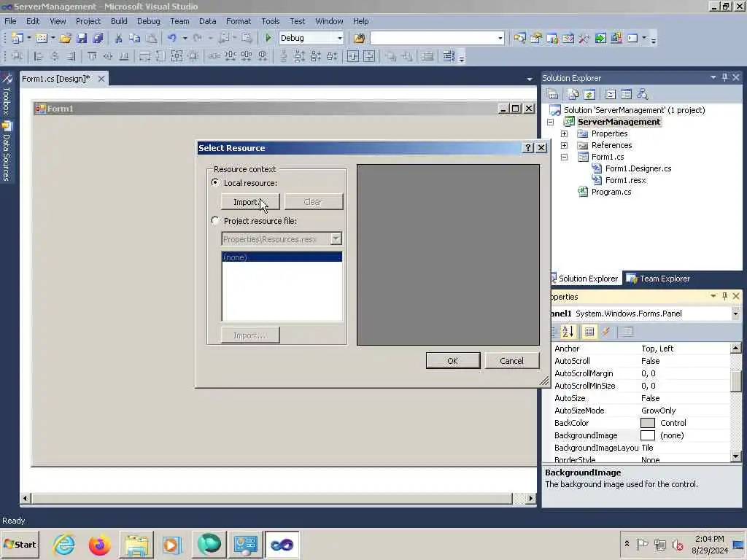
Task: Click the BackgroundImage (none) swatch
Action: (648, 435)
